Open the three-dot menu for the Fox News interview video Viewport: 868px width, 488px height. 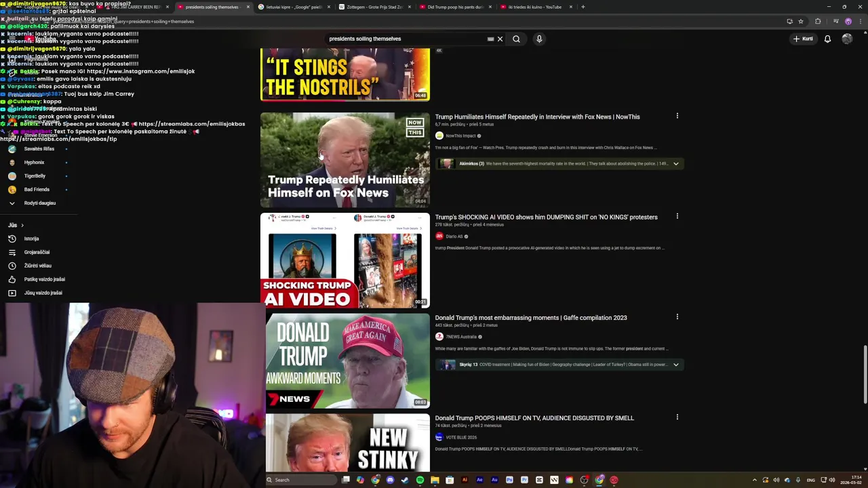(x=677, y=116)
